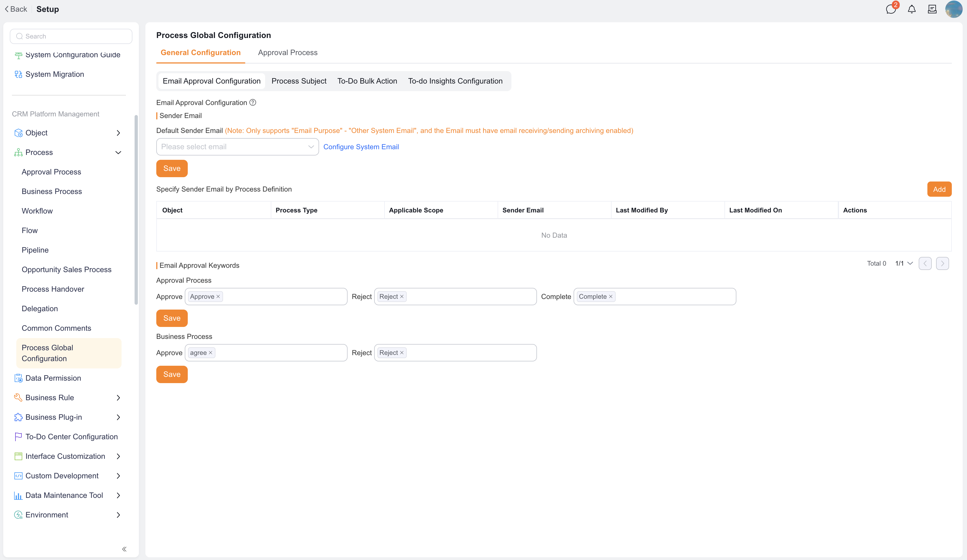
Task: Click the Configure System Email link
Action: 361,147
